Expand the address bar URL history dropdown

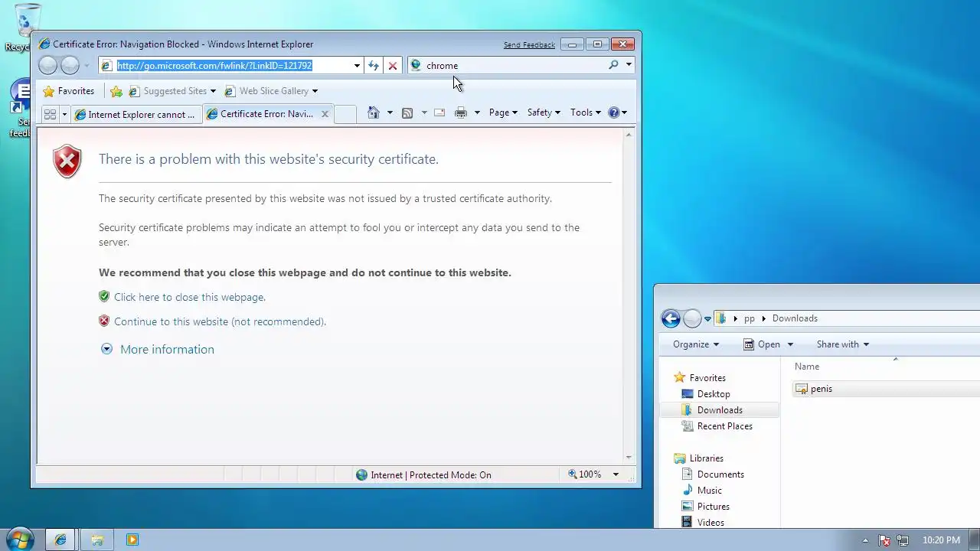pos(356,66)
